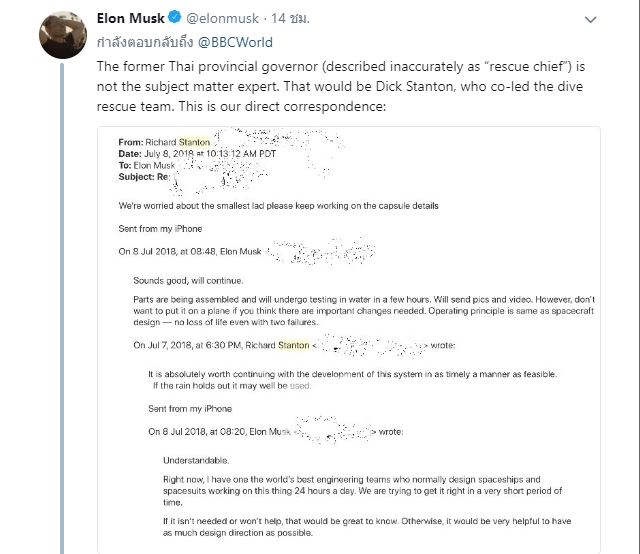Click the กำลังตอบกลับถึง reply label
The image size is (640, 554).
point(144,43)
